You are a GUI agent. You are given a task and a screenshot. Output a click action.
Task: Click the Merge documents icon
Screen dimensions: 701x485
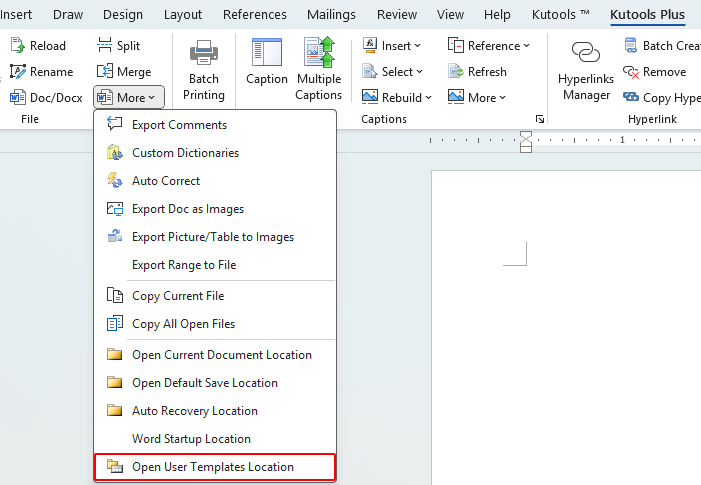(106, 72)
